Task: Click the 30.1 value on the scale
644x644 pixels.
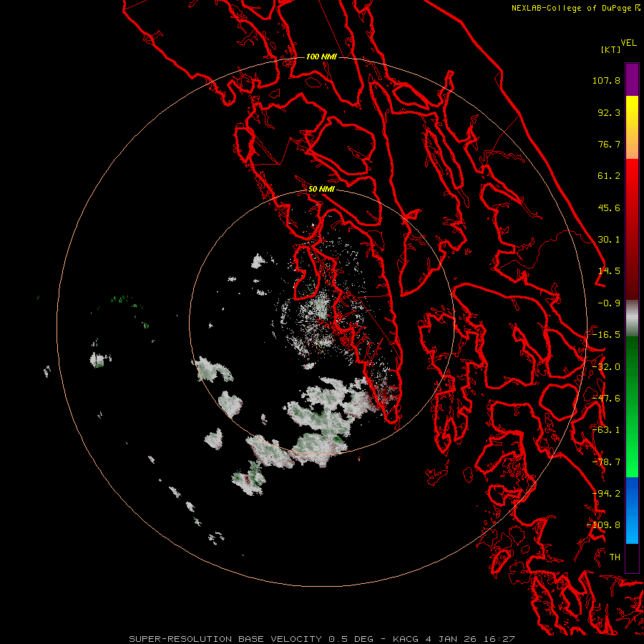Action: tap(609, 240)
